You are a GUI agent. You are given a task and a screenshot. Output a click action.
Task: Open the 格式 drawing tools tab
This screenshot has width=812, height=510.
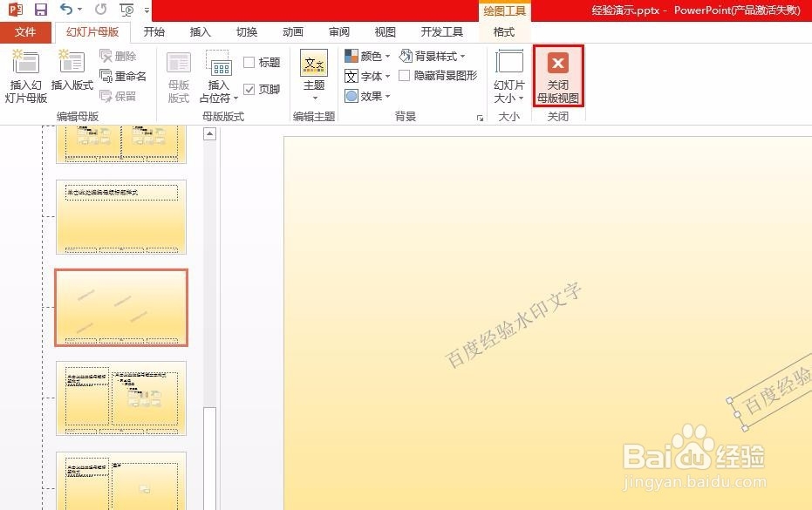coord(504,32)
